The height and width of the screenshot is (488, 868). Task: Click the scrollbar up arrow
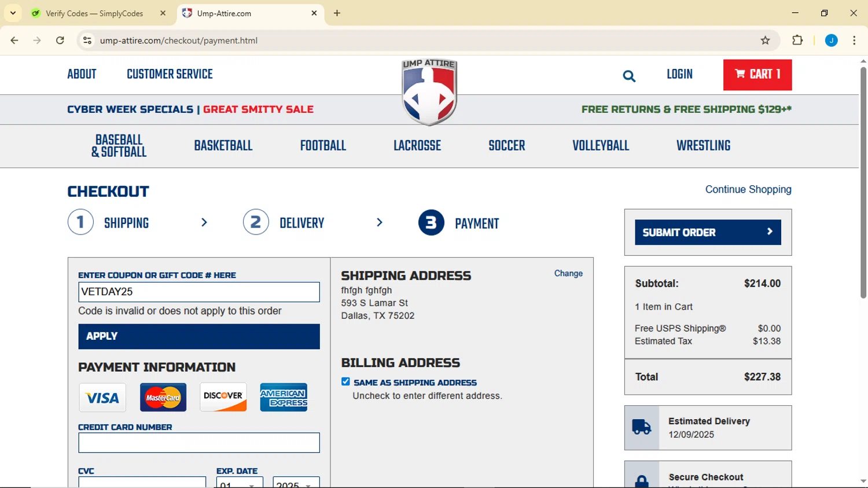pos(863,61)
